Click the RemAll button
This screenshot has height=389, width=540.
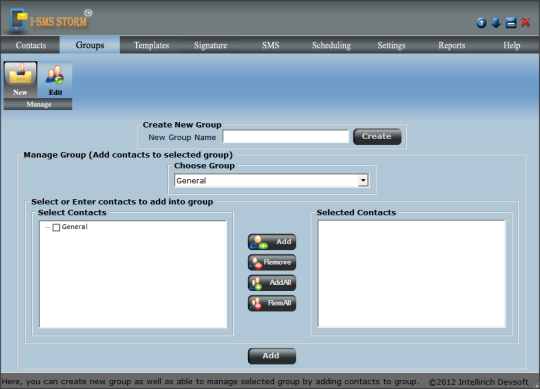(x=272, y=303)
